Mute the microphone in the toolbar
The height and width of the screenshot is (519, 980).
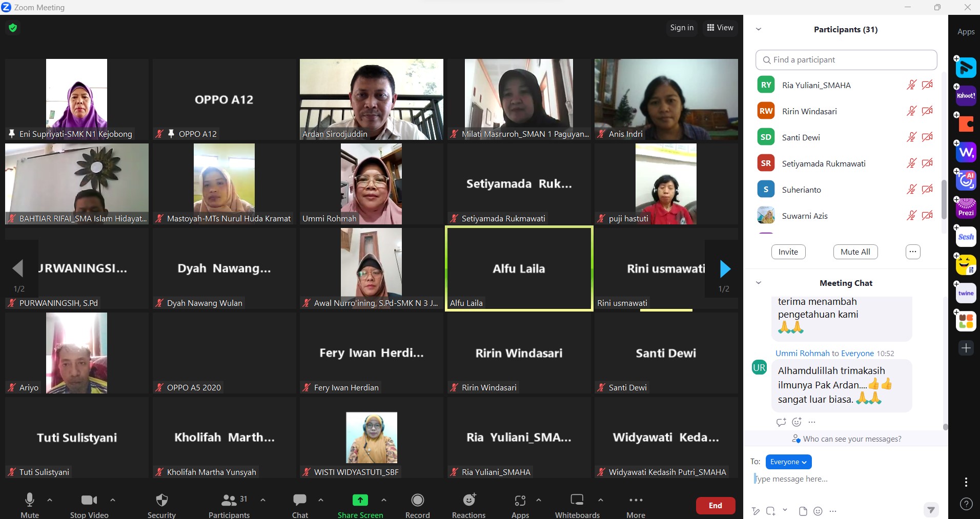click(x=30, y=505)
